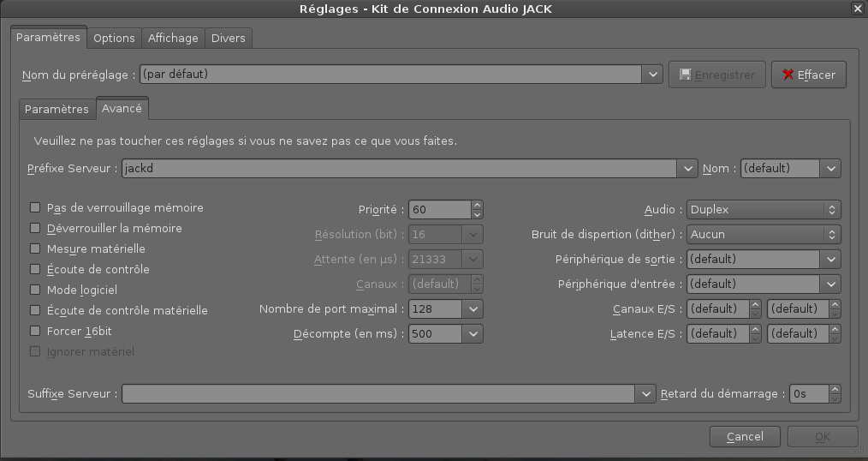Increase Retard du démarrage up arrow
Viewport: 868px width, 461px height.
[x=835, y=390]
